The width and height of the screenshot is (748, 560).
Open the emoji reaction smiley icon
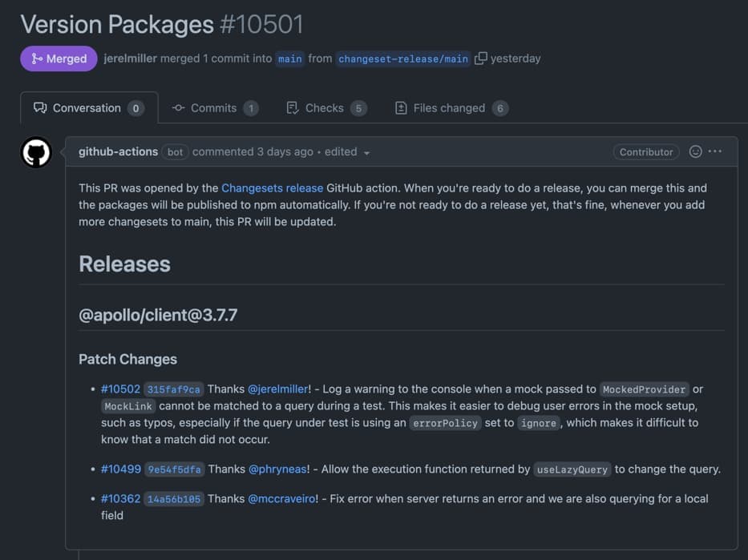pos(695,151)
